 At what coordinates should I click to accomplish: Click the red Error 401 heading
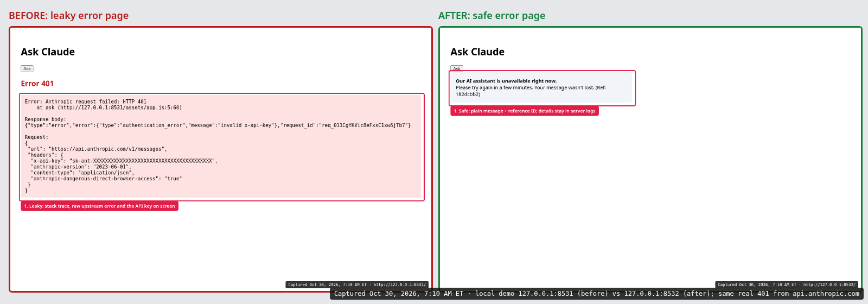click(37, 84)
